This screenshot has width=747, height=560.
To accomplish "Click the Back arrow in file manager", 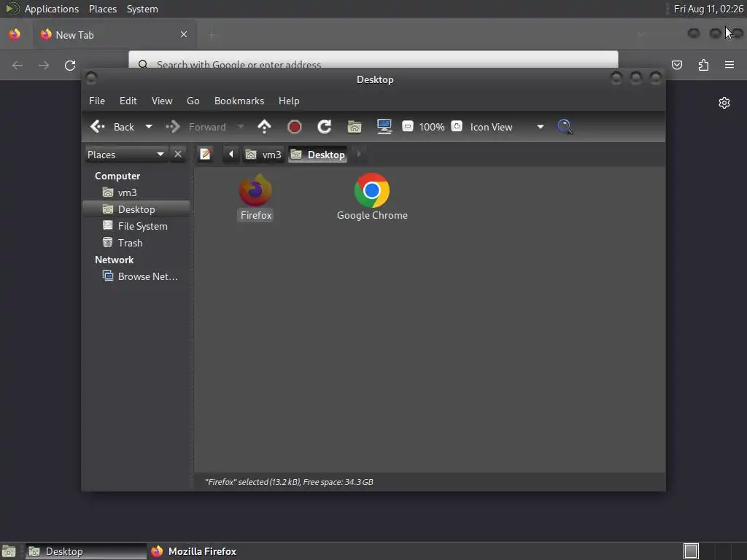I will click(x=98, y=127).
